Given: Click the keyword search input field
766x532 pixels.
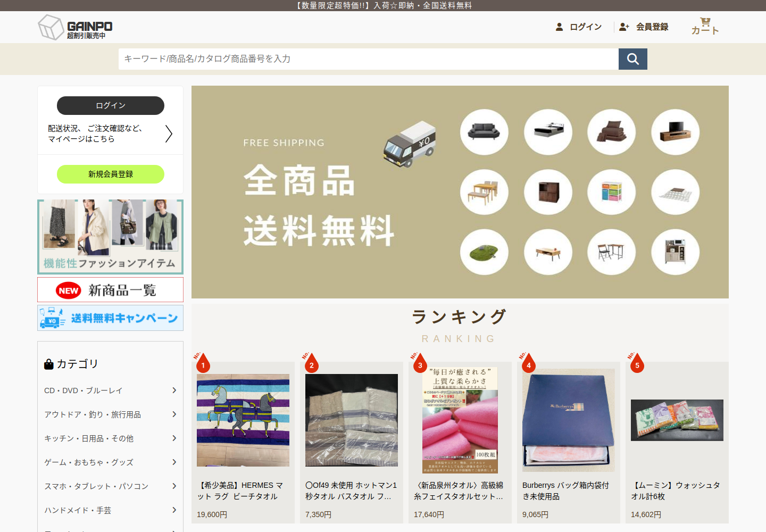Looking at the screenshot, I should 369,59.
